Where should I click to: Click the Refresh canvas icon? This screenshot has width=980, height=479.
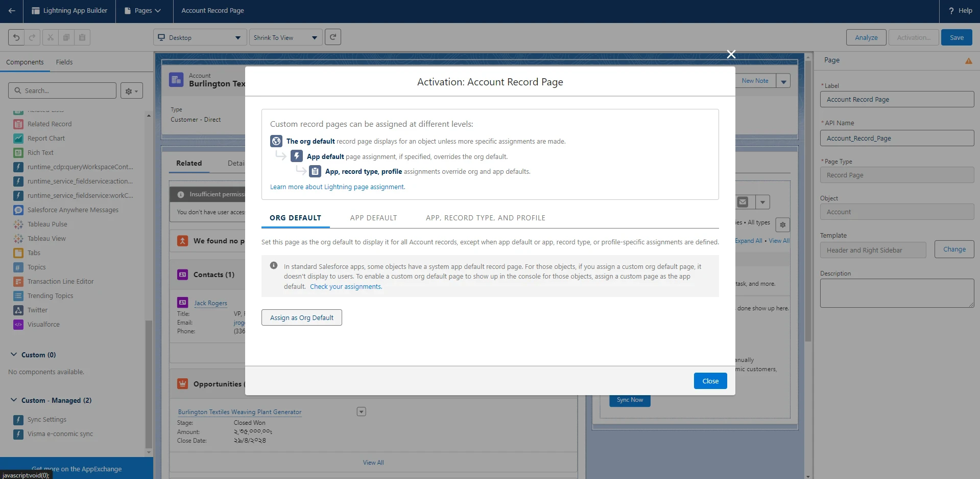click(x=333, y=37)
